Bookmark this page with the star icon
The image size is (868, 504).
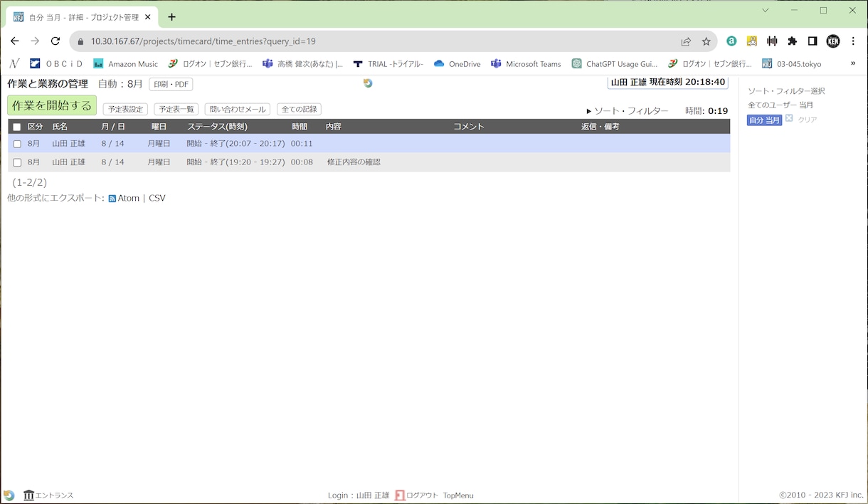tap(706, 41)
